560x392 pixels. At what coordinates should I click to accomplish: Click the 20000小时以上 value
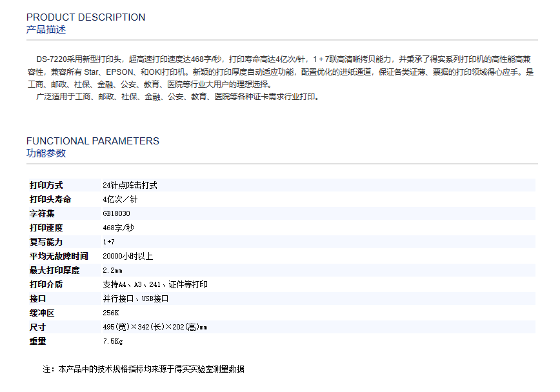click(128, 256)
